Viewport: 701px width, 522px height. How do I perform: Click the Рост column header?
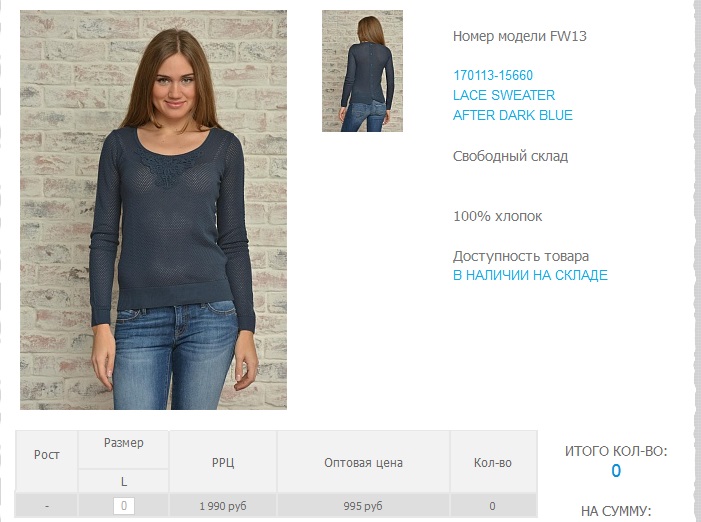point(46,455)
